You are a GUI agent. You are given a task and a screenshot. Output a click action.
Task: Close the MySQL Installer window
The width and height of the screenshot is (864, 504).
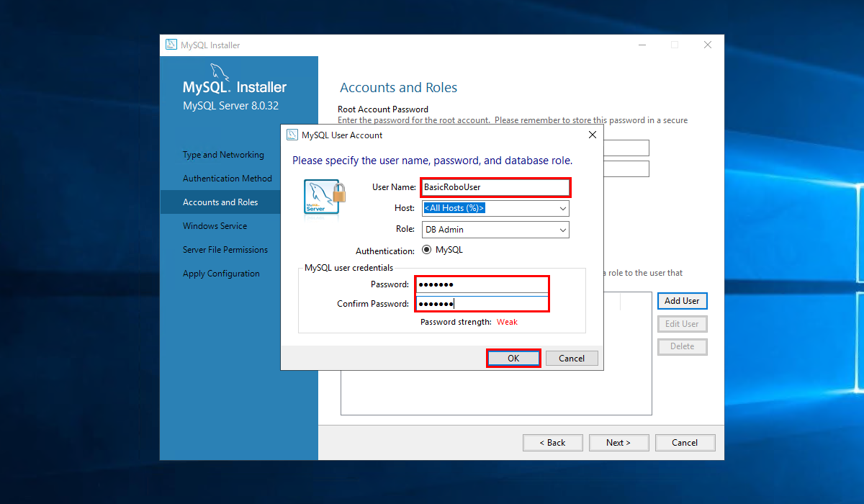point(708,45)
